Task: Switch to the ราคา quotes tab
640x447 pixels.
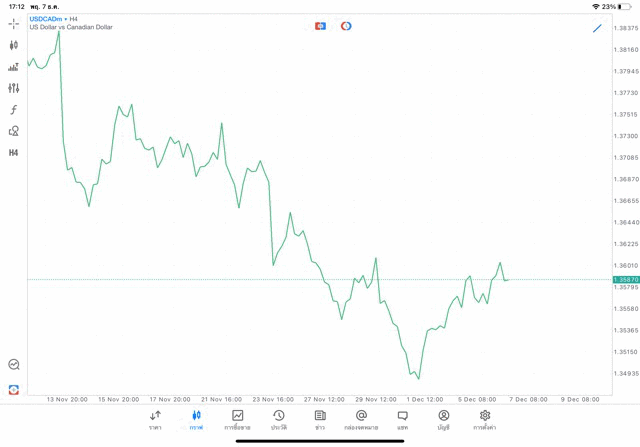Action: click(155, 420)
